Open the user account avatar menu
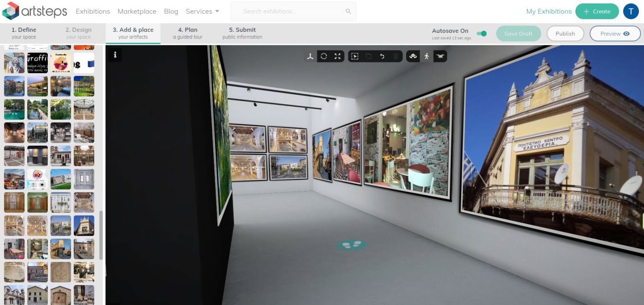 (631, 12)
